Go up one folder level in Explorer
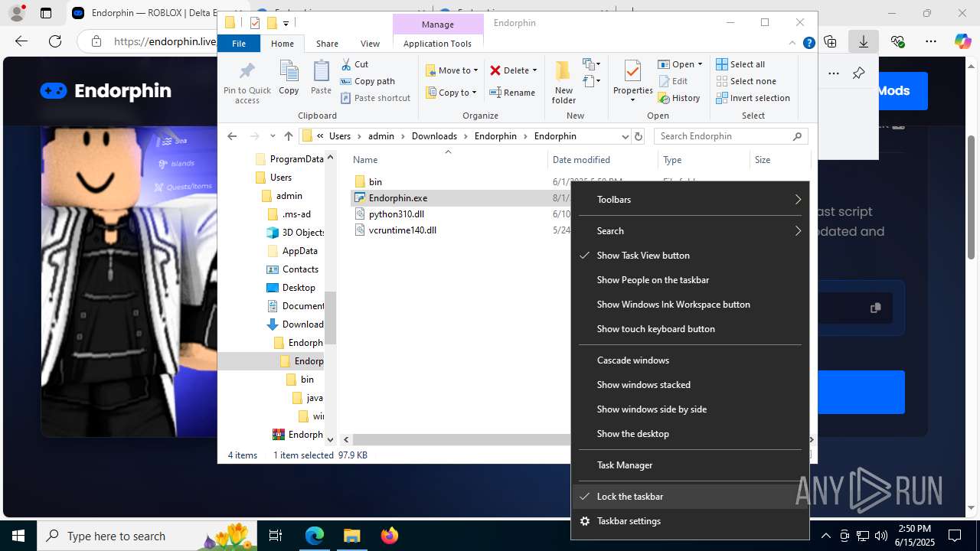This screenshot has height=551, width=980. click(289, 136)
